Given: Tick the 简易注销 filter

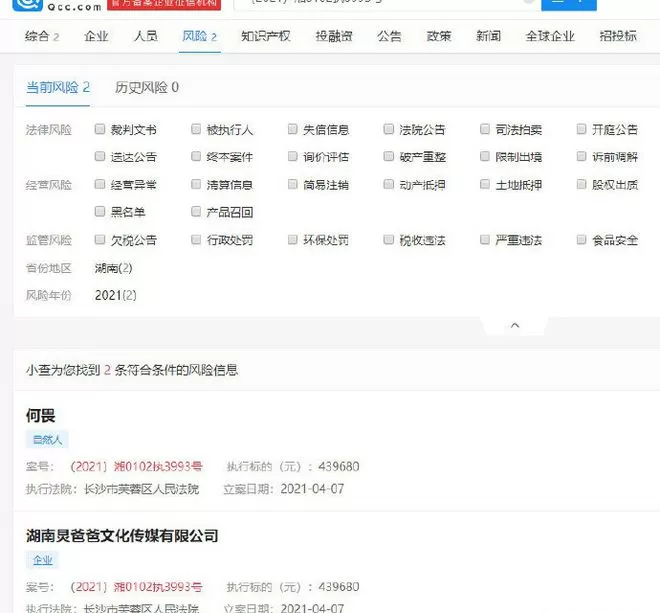Looking at the screenshot, I should pos(293,184).
